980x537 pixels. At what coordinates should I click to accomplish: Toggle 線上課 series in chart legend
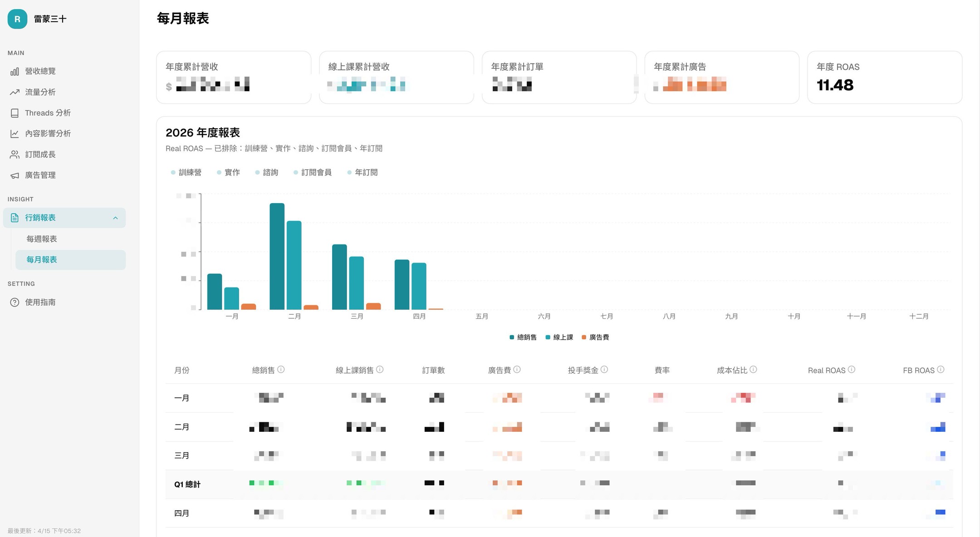point(559,337)
